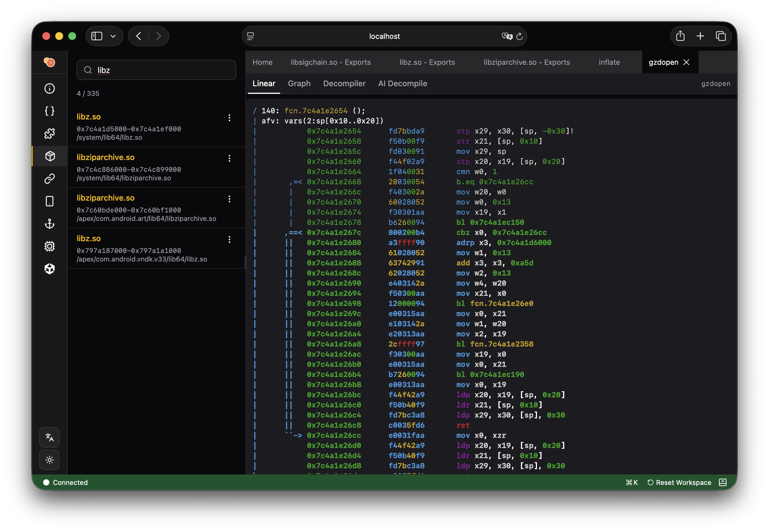Select the plugins puzzle-piece icon
769x532 pixels.
click(49, 133)
